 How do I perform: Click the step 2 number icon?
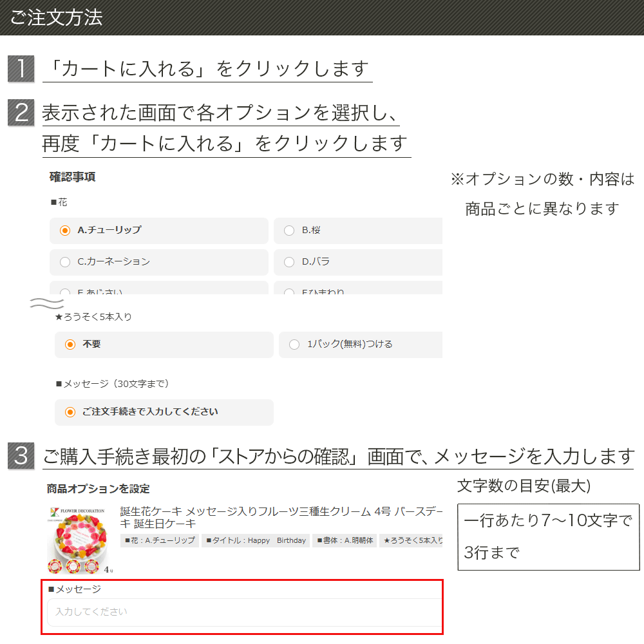21,113
